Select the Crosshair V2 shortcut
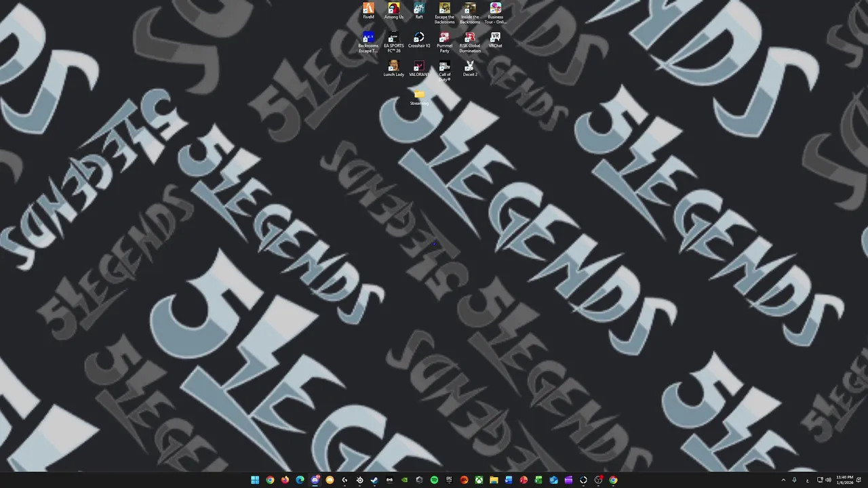 click(419, 39)
